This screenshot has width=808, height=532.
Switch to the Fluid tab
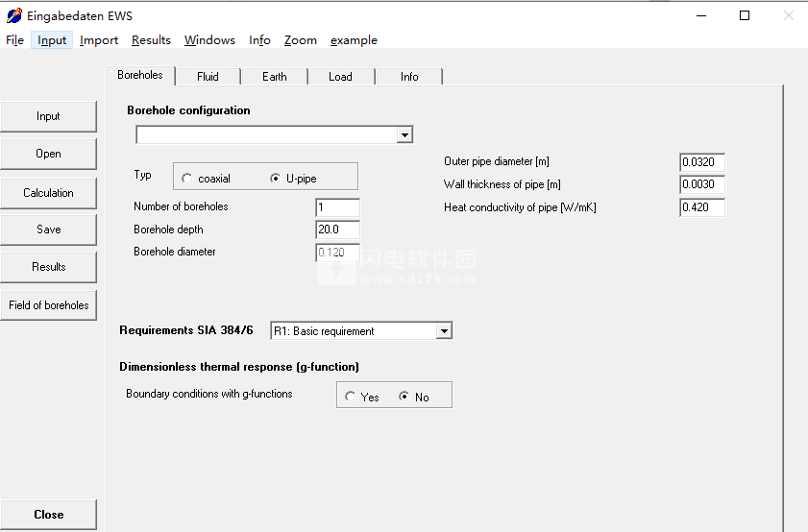click(x=208, y=76)
